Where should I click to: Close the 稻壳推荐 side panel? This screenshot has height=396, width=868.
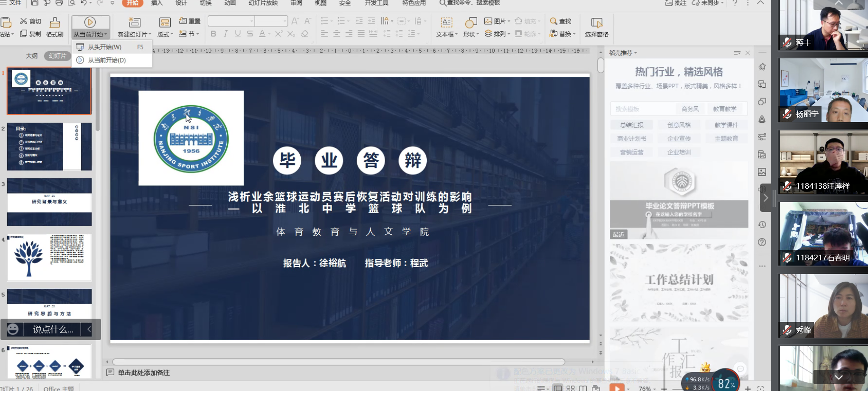point(748,53)
